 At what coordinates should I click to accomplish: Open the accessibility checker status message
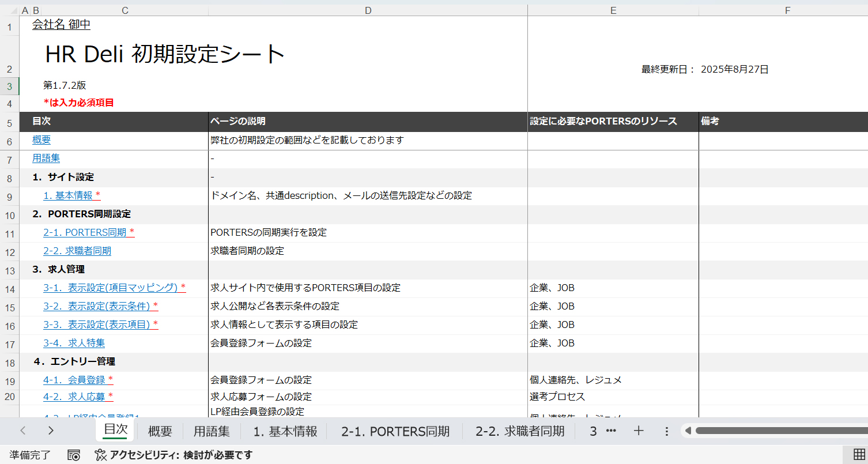[173, 455]
